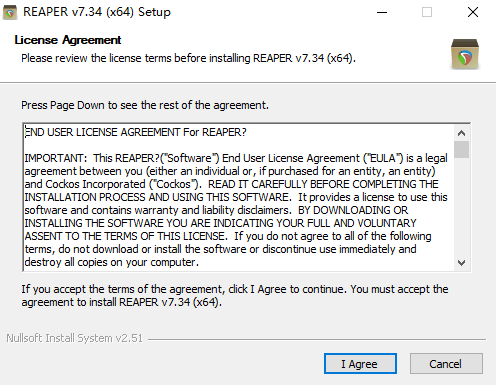Click the REAPER package box logo in header
Viewport: 496px width, 385px height.
[465, 54]
